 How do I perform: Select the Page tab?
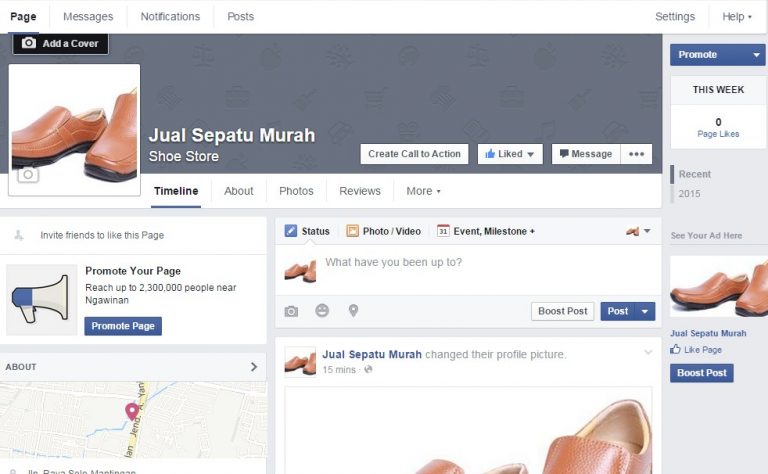point(23,17)
